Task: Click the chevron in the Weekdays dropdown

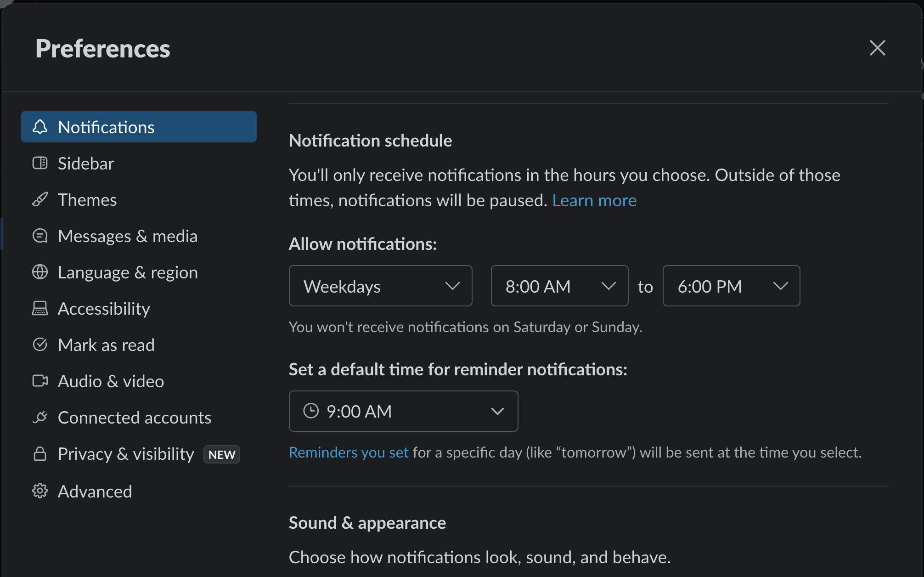Action: pos(452,286)
